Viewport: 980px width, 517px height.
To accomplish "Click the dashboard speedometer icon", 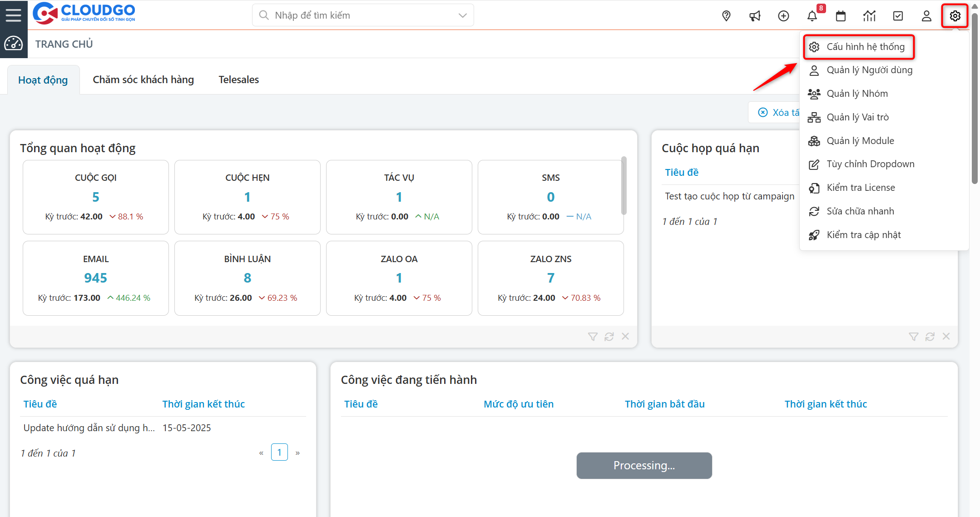I will (13, 44).
